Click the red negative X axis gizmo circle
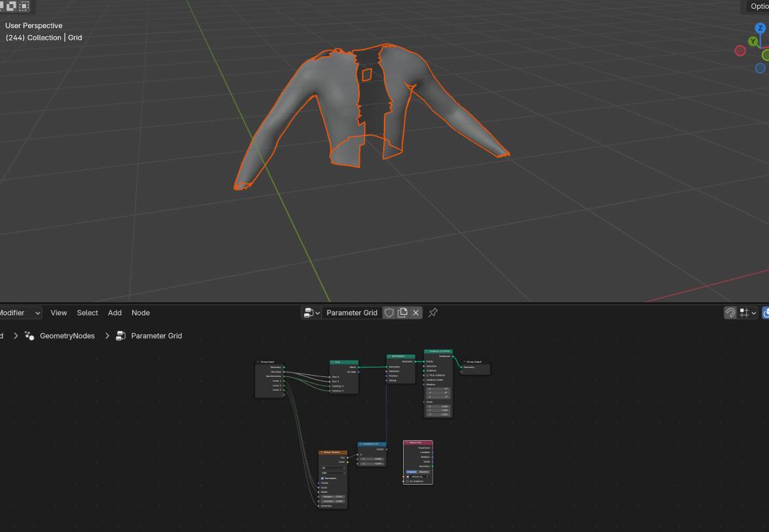The image size is (769, 532). coord(740,51)
